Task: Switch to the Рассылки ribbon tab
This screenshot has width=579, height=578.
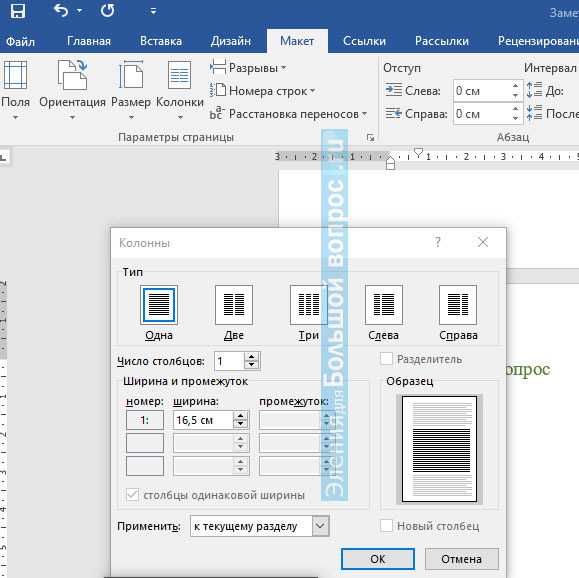Action: pyautogui.click(x=442, y=41)
